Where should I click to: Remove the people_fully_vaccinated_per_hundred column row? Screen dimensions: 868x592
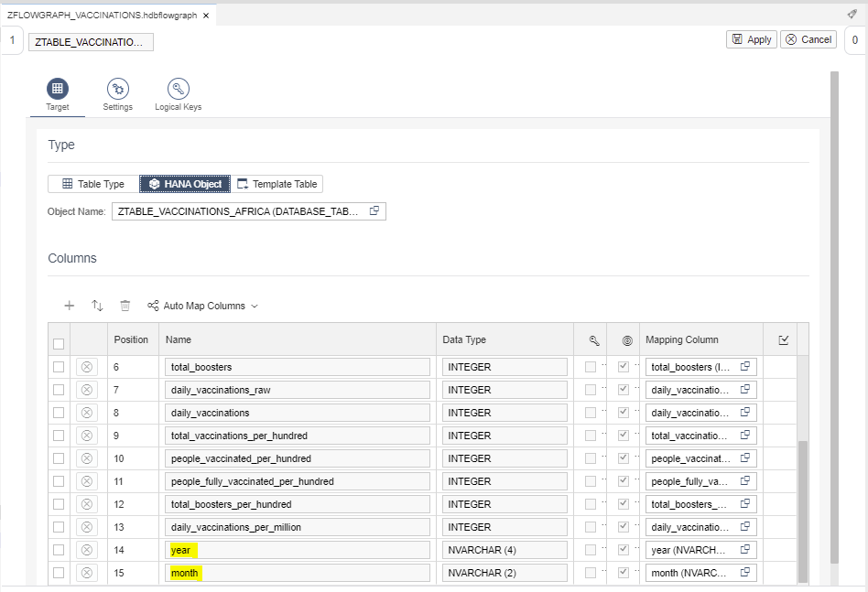click(87, 481)
